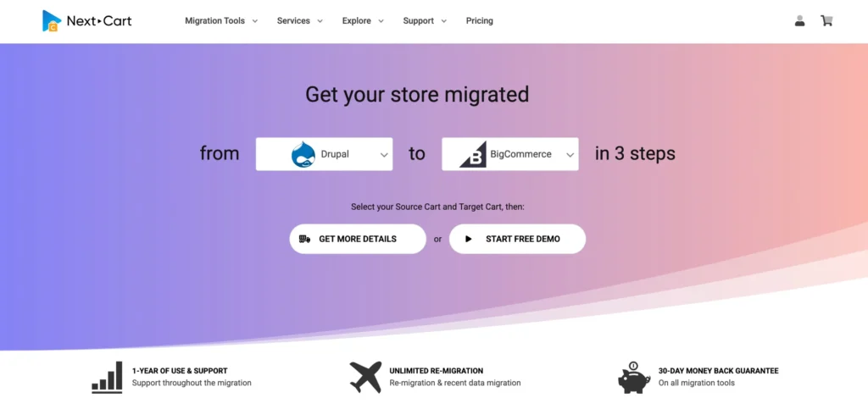The image size is (868, 420).
Task: Click the Drupal logo icon
Action: pyautogui.click(x=303, y=154)
